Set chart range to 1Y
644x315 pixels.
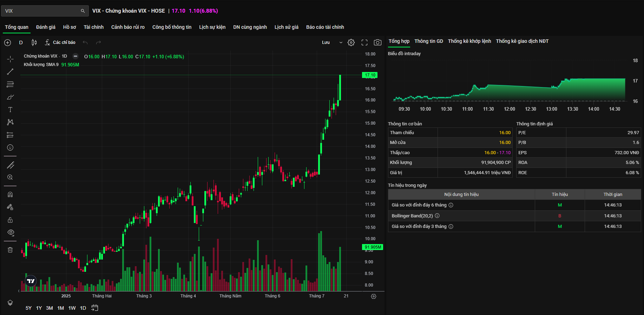(39, 308)
